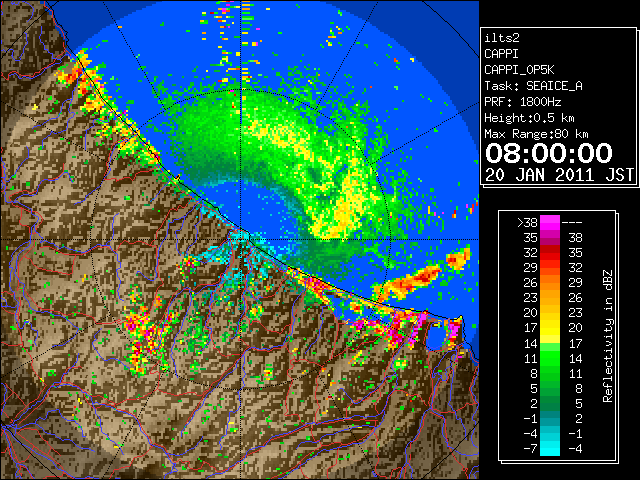Click the 'Reflectivity in dBZ' axis label
The image size is (640, 480).
pyautogui.click(x=608, y=336)
